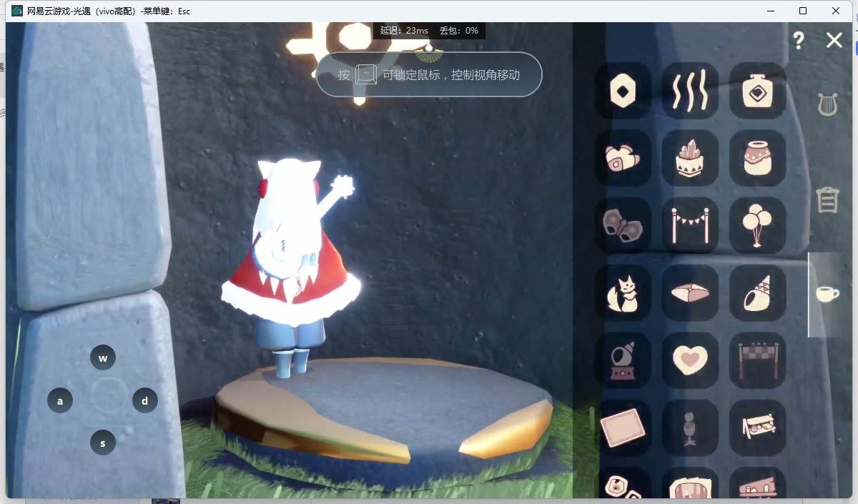The height and width of the screenshot is (504, 858).
Task: Open the harp instruments category tab
Action: [x=827, y=104]
